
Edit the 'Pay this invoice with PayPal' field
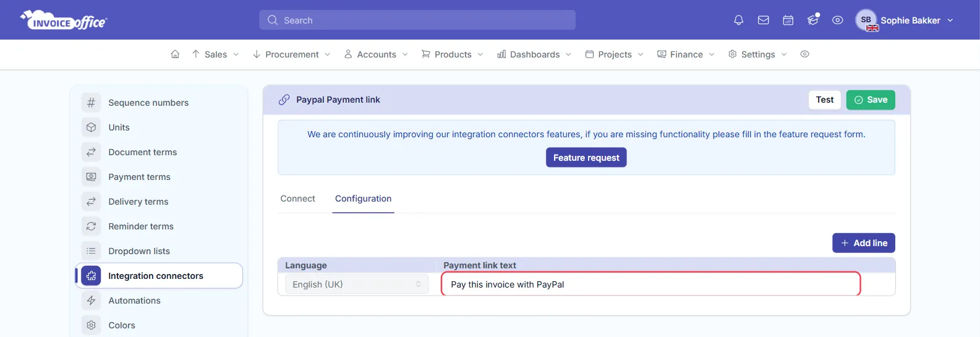(x=650, y=284)
